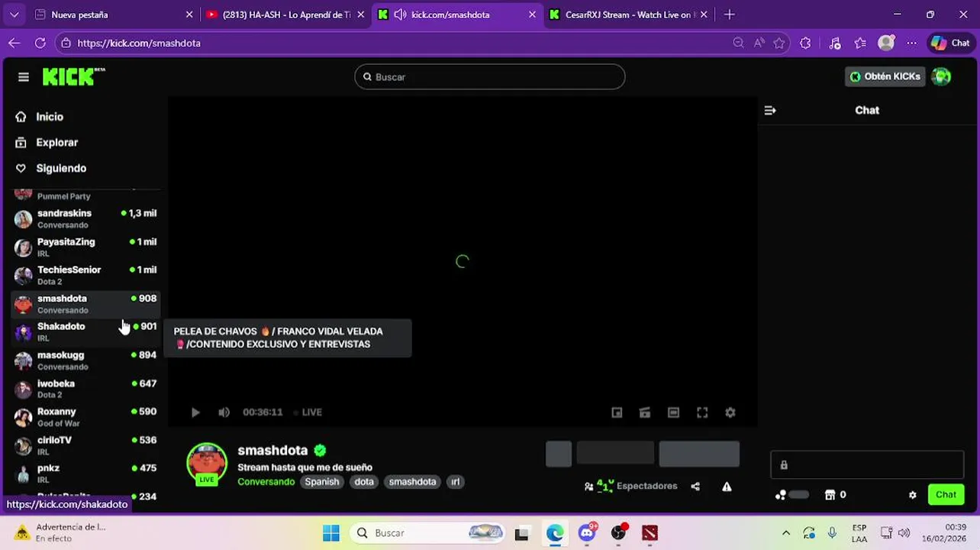The width and height of the screenshot is (980, 550).
Task: Click the KICK logo
Action: (x=73, y=76)
